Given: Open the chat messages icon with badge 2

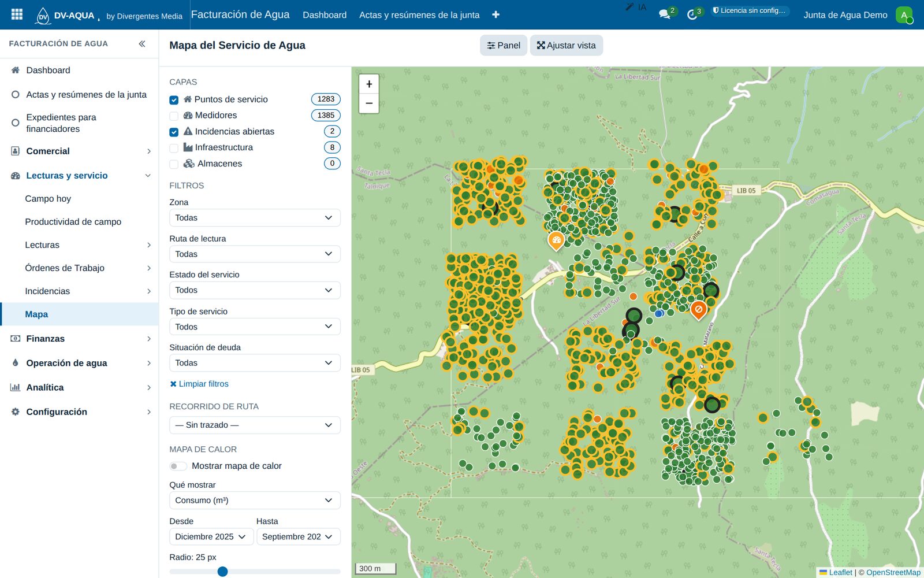Looking at the screenshot, I should pos(666,14).
